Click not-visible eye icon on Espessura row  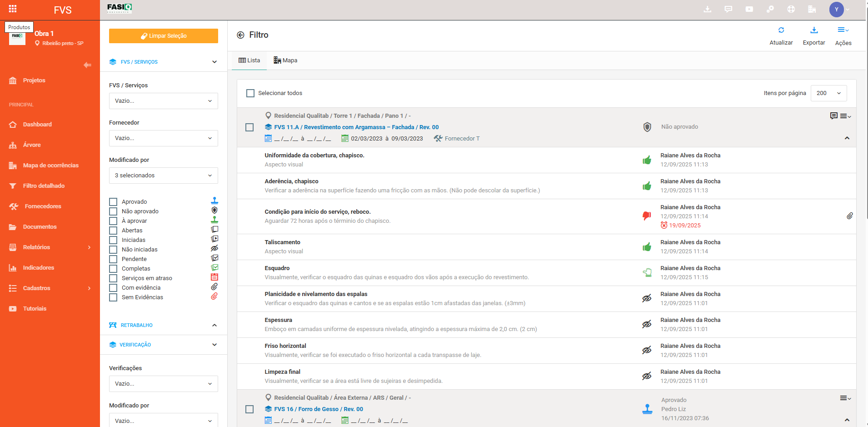coord(647,324)
